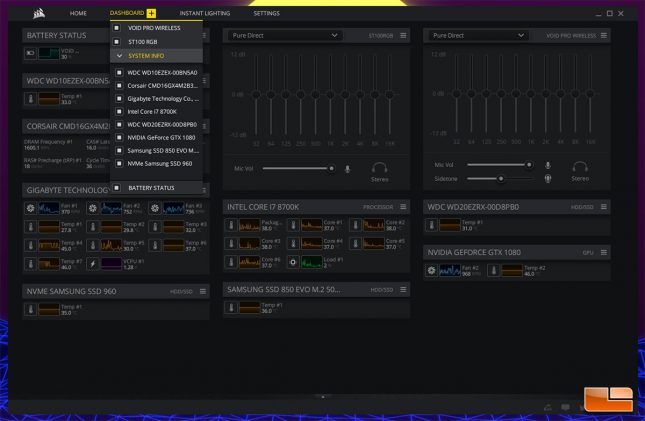Open the NVMe Samsung SSD 960 panel menu
645x421 pixels.
click(203, 291)
